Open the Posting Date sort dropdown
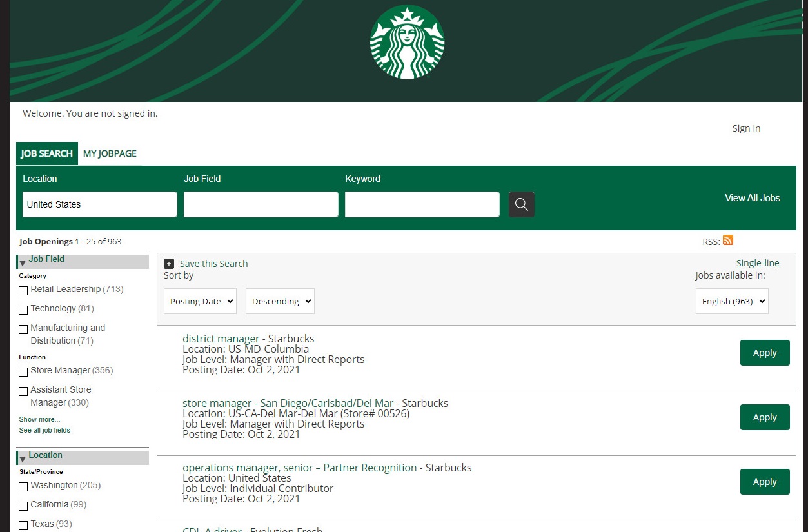808x532 pixels. pyautogui.click(x=200, y=301)
